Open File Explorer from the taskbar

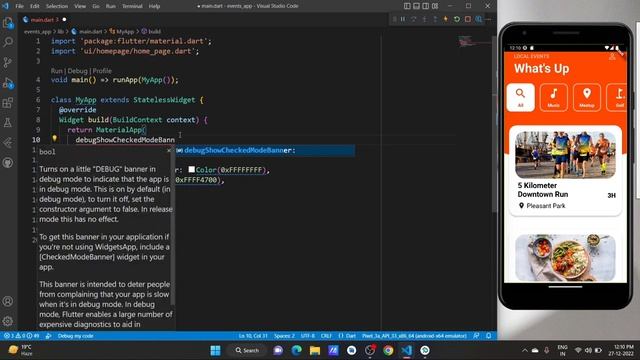click(315, 350)
